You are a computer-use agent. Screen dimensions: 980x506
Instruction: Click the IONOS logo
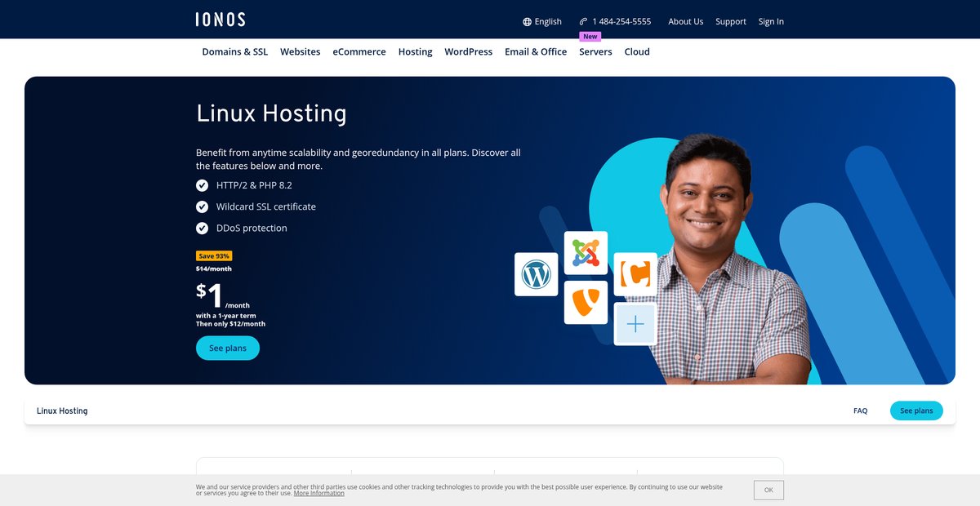click(220, 20)
